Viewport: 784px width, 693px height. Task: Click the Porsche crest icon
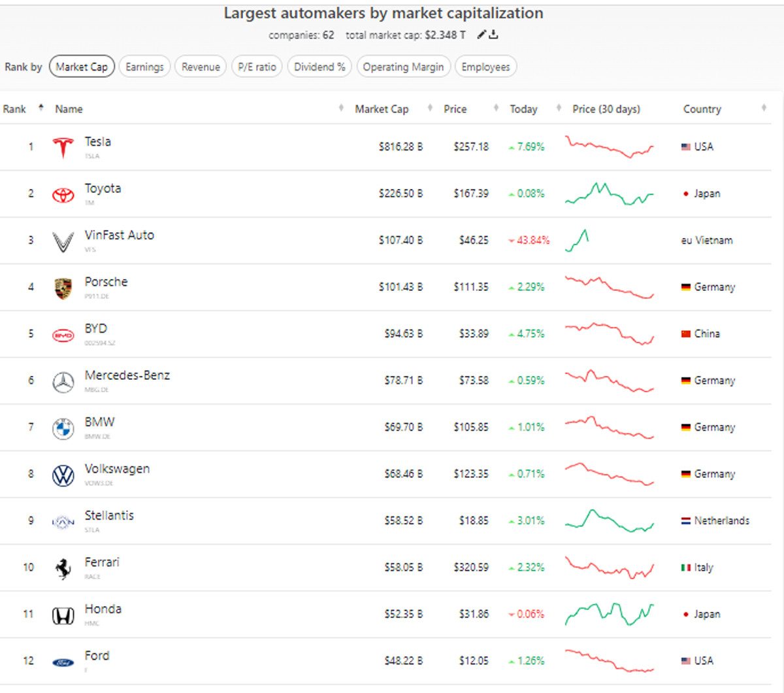(x=63, y=288)
